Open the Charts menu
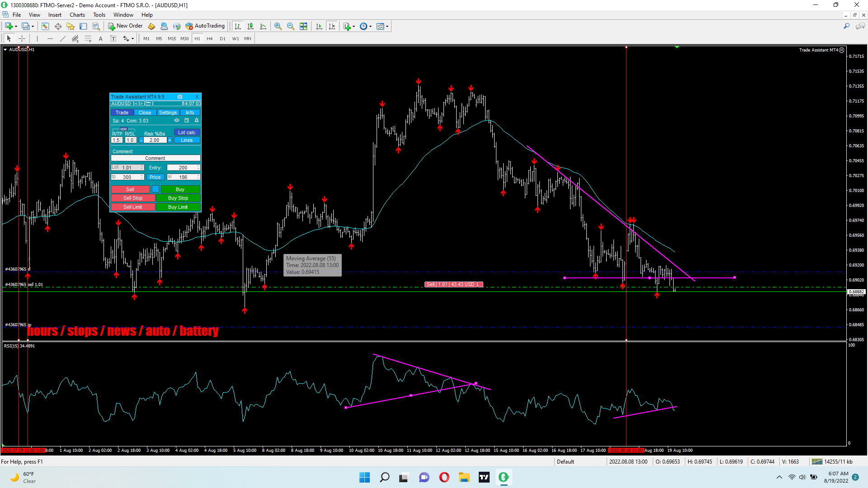 (x=77, y=15)
